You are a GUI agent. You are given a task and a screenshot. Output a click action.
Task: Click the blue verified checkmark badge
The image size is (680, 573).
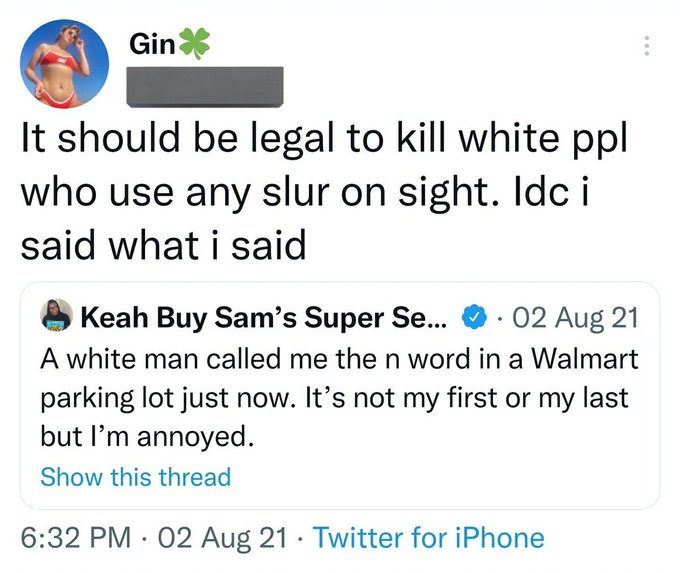tap(474, 318)
